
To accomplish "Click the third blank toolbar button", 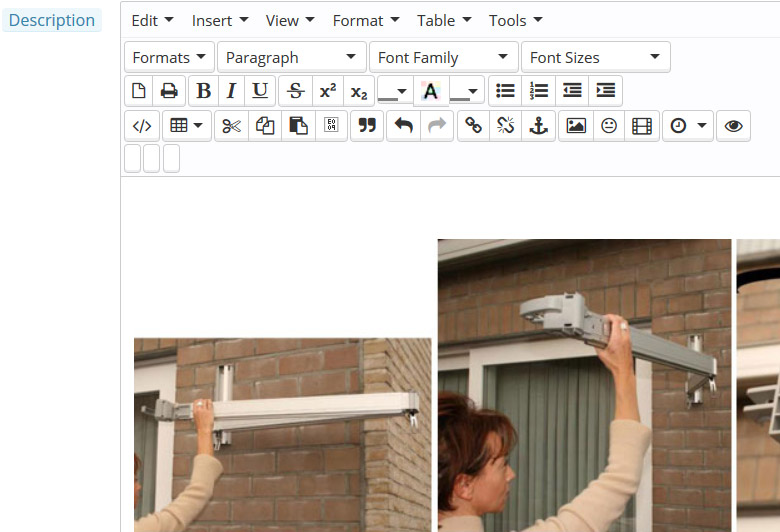I will click(171, 158).
